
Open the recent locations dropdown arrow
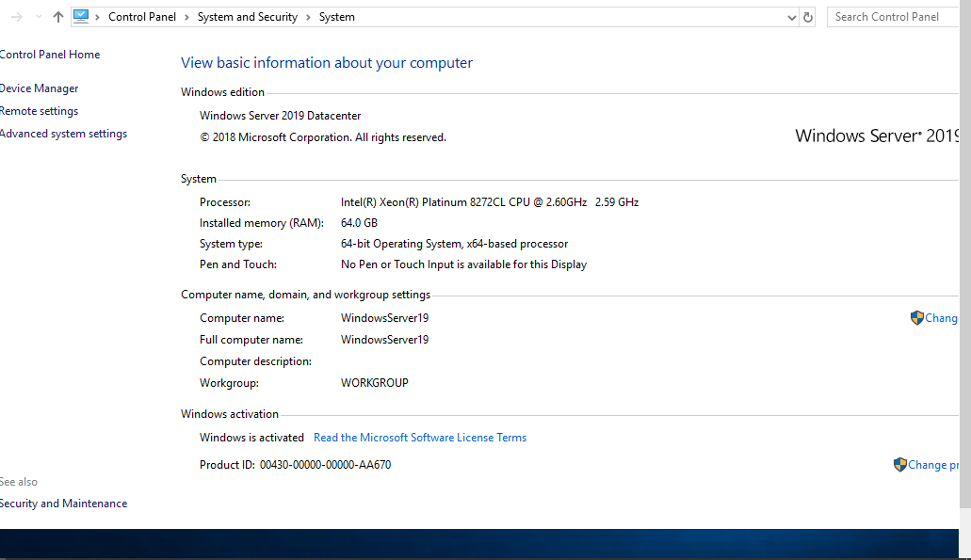(x=39, y=17)
